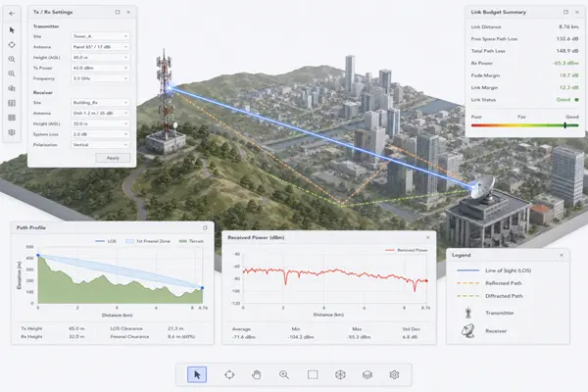Choose the hand pan tool
This screenshot has width=588, height=392.
(257, 374)
